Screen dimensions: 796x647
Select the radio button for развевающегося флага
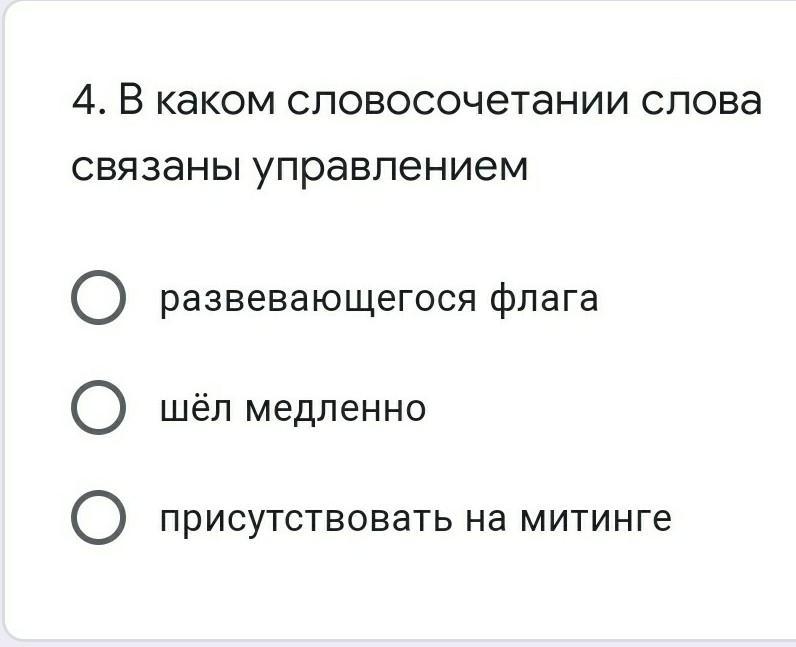pyautogui.click(x=98, y=298)
